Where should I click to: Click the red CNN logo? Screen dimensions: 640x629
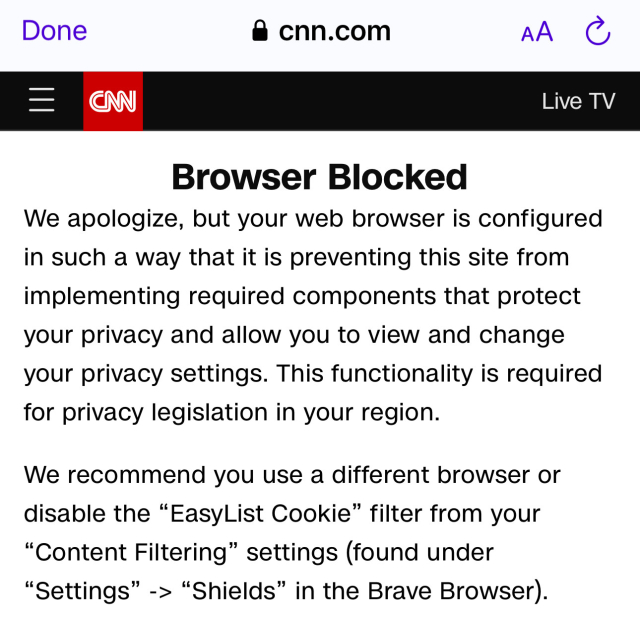113,101
